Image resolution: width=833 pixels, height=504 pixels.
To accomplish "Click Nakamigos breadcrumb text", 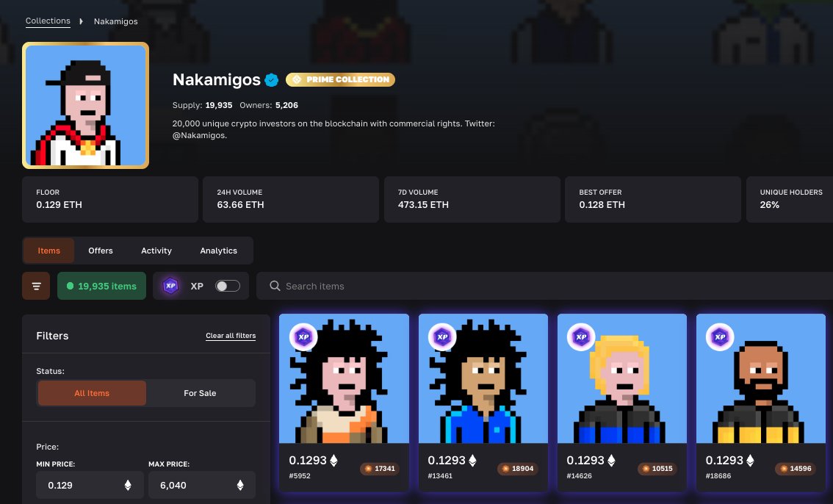I will [116, 21].
